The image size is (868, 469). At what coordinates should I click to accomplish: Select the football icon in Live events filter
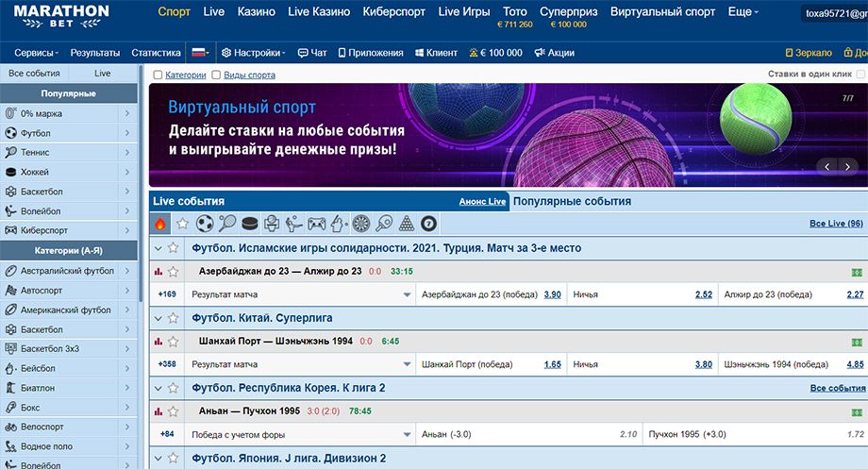[205, 224]
